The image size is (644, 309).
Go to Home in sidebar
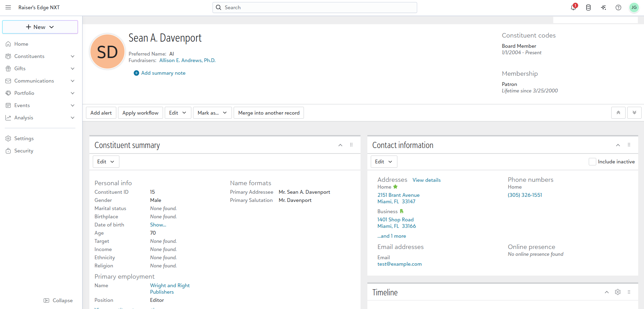(21, 44)
